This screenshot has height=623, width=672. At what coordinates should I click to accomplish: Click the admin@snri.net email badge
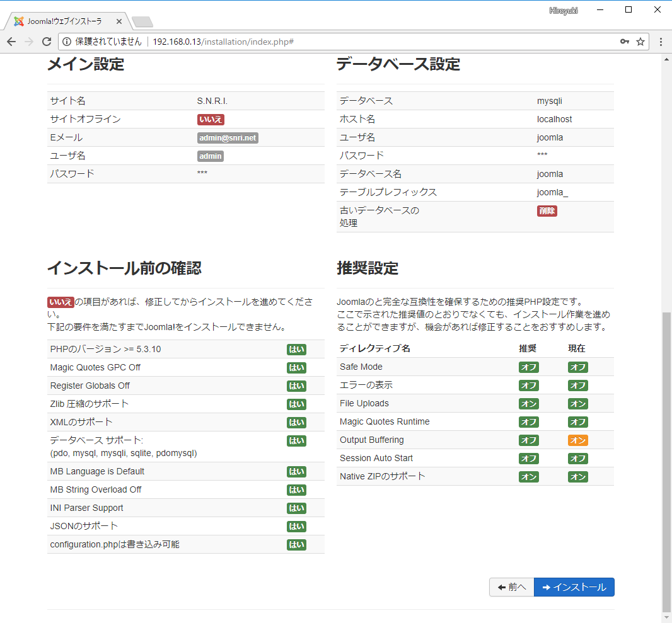click(228, 138)
